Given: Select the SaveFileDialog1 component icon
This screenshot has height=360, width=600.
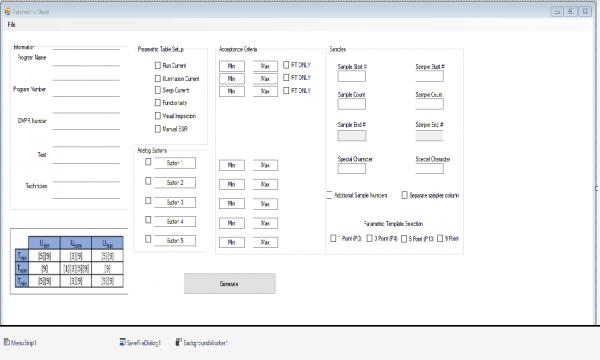Looking at the screenshot, I should [x=122, y=342].
